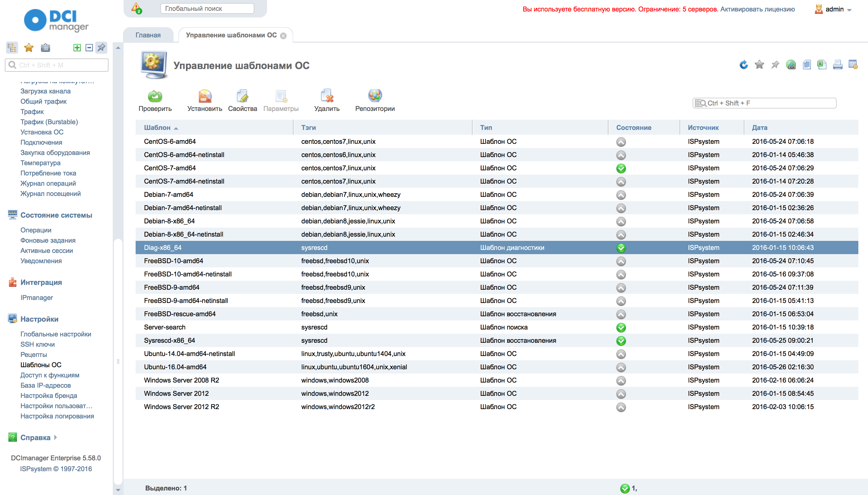Export the table to Excel icon
868x495 pixels.
822,65
